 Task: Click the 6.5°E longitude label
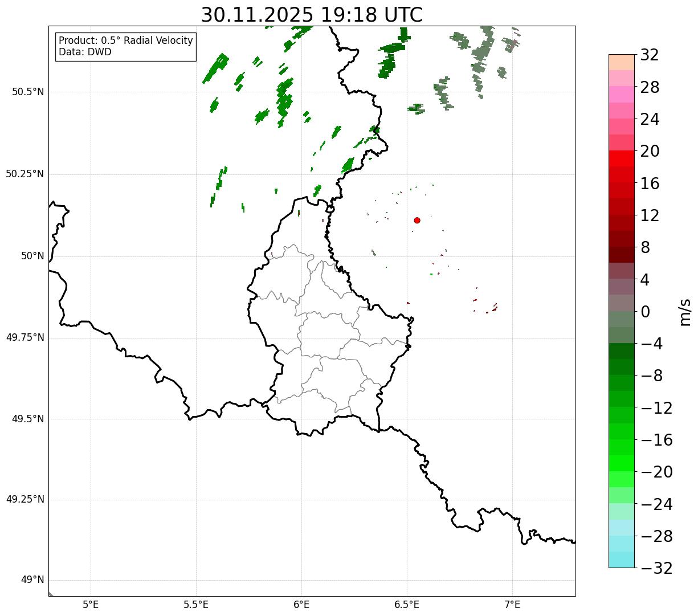[407, 605]
